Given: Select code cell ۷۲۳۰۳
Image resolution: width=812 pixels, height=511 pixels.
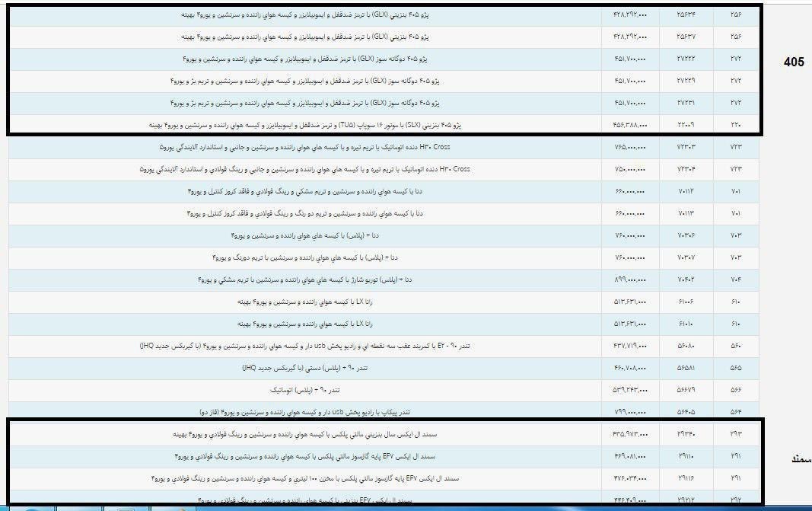Looking at the screenshot, I should click(686, 147).
